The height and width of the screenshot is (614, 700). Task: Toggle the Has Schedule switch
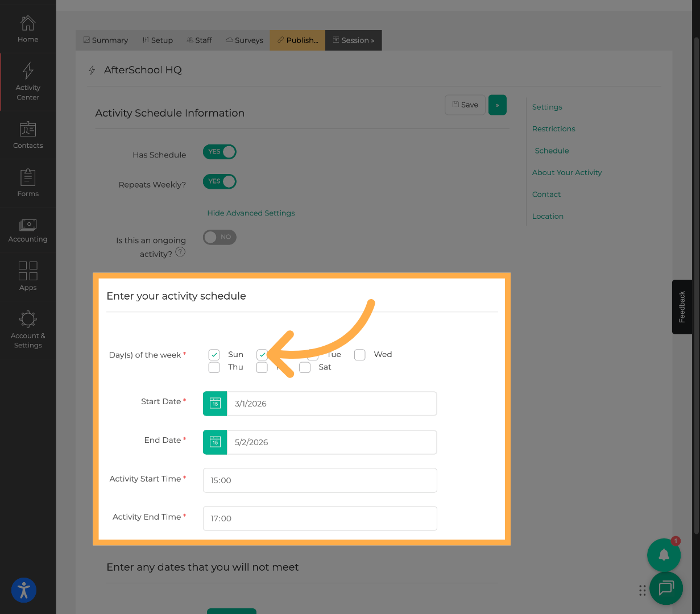pyautogui.click(x=219, y=152)
